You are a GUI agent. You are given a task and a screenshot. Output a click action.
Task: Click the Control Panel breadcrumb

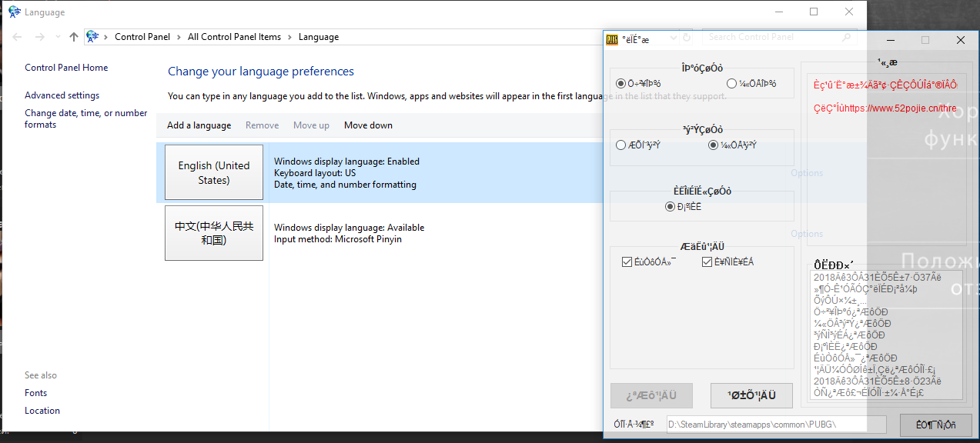[x=143, y=37]
